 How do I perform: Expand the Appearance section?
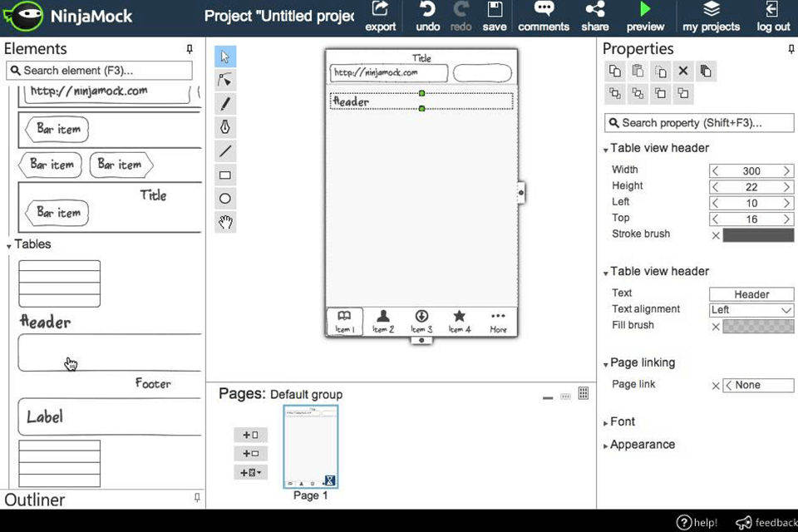click(x=606, y=446)
